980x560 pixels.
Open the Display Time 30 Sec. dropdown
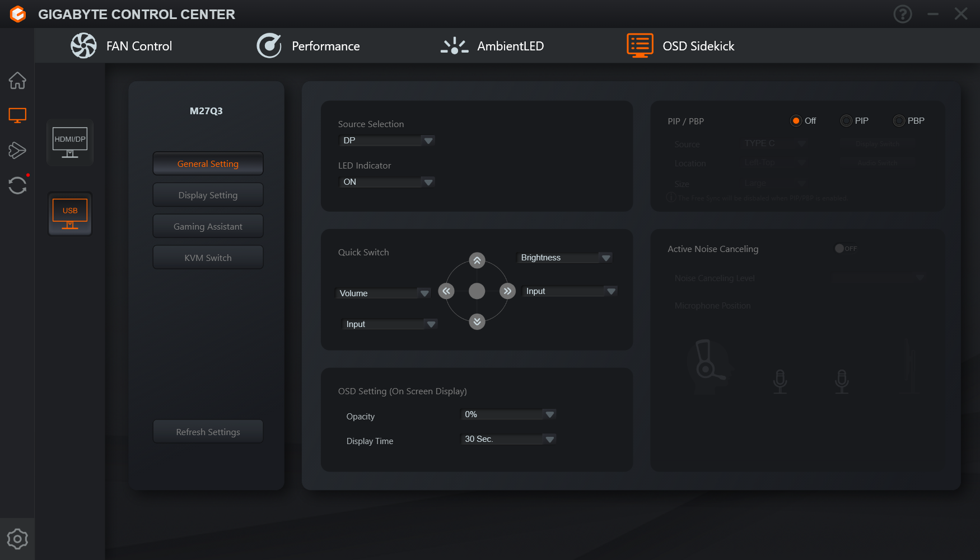click(508, 439)
